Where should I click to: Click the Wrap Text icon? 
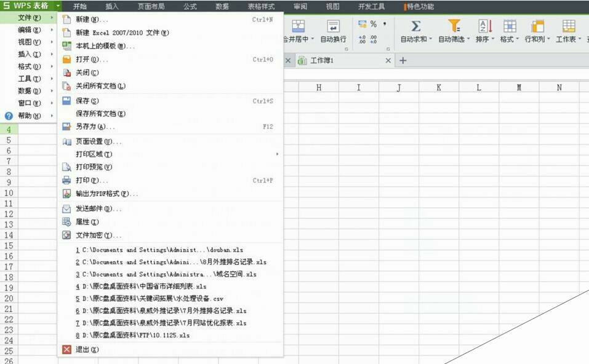pyautogui.click(x=333, y=26)
